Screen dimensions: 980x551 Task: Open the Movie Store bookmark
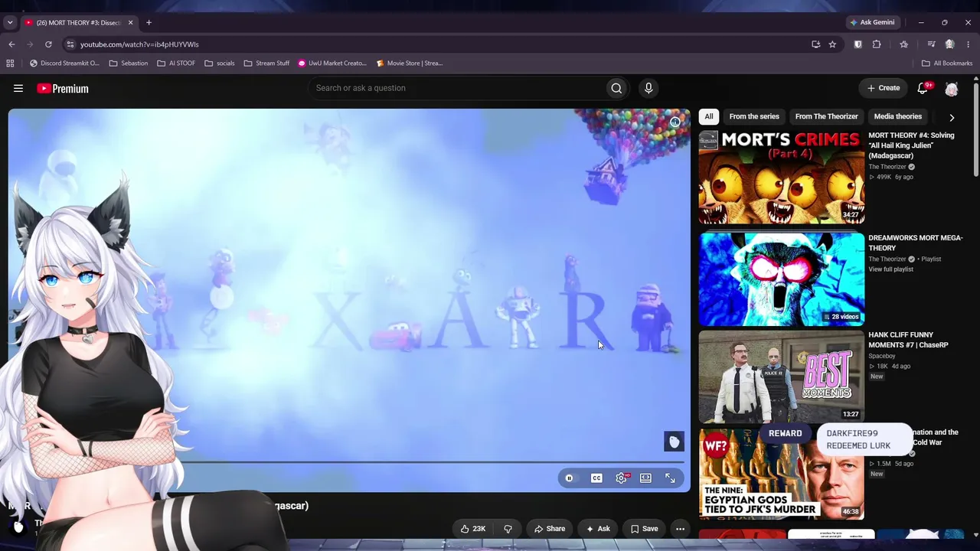410,64
